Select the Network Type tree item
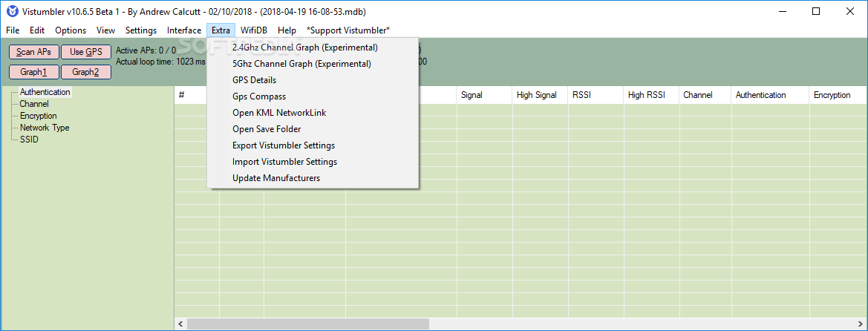The width and height of the screenshot is (868, 331). 45,128
